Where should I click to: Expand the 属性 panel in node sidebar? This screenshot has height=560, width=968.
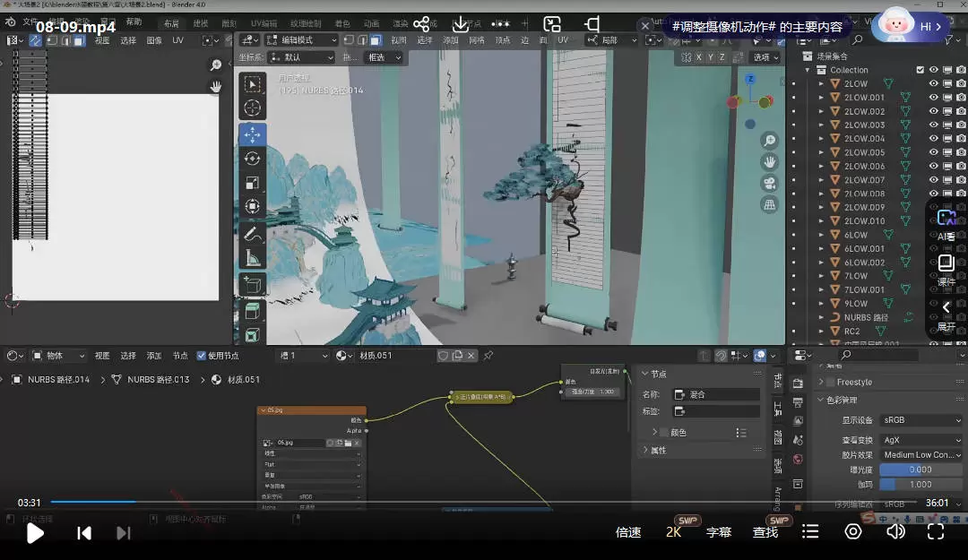click(645, 451)
